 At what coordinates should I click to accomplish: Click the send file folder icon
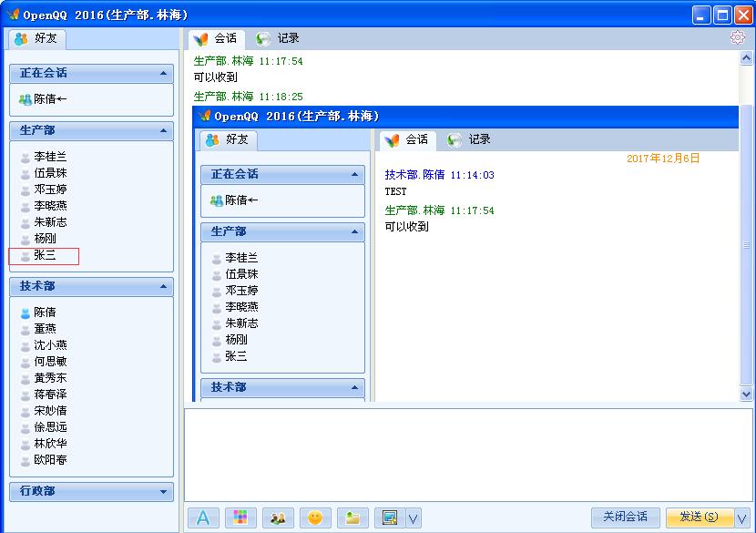click(x=352, y=518)
